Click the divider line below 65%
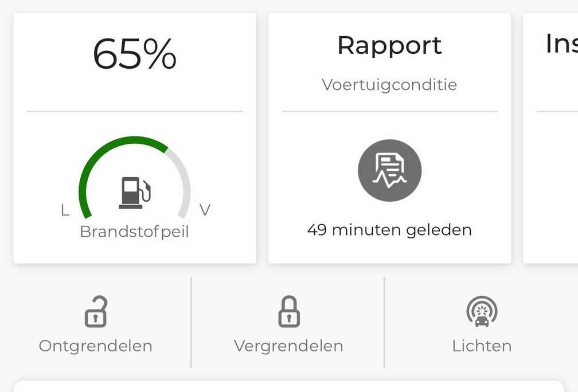 pyautogui.click(x=135, y=111)
